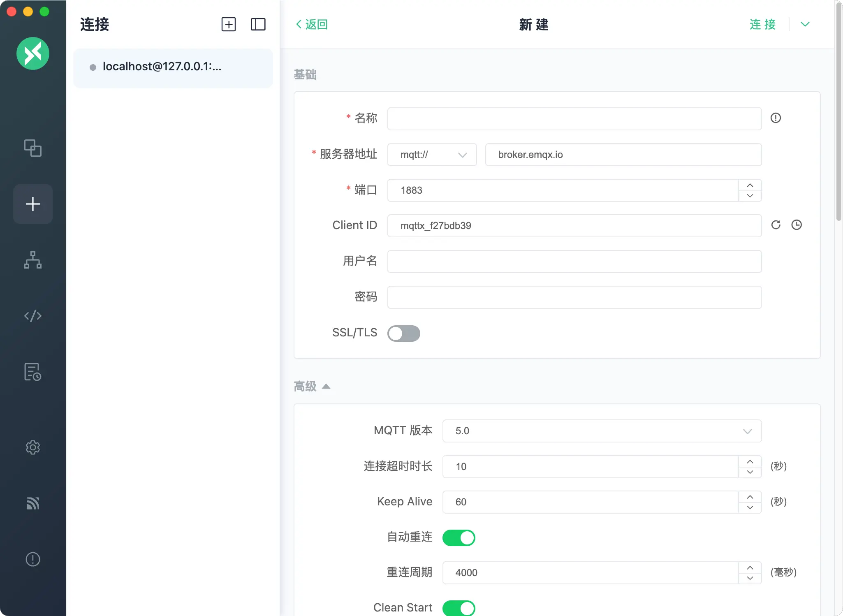Regenerate the Client ID with the refresh icon
This screenshot has height=616, width=843.
776,225
